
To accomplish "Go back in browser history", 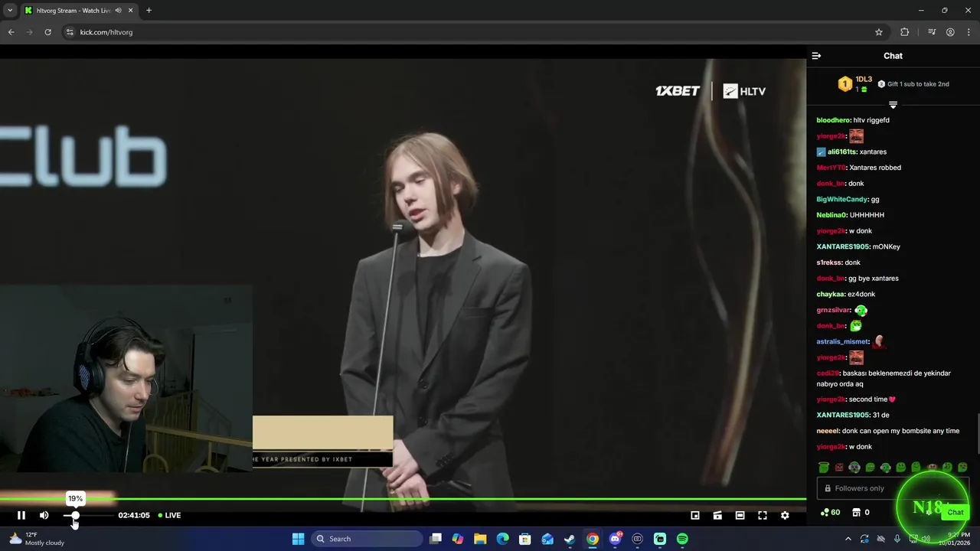I will click(x=11, y=32).
